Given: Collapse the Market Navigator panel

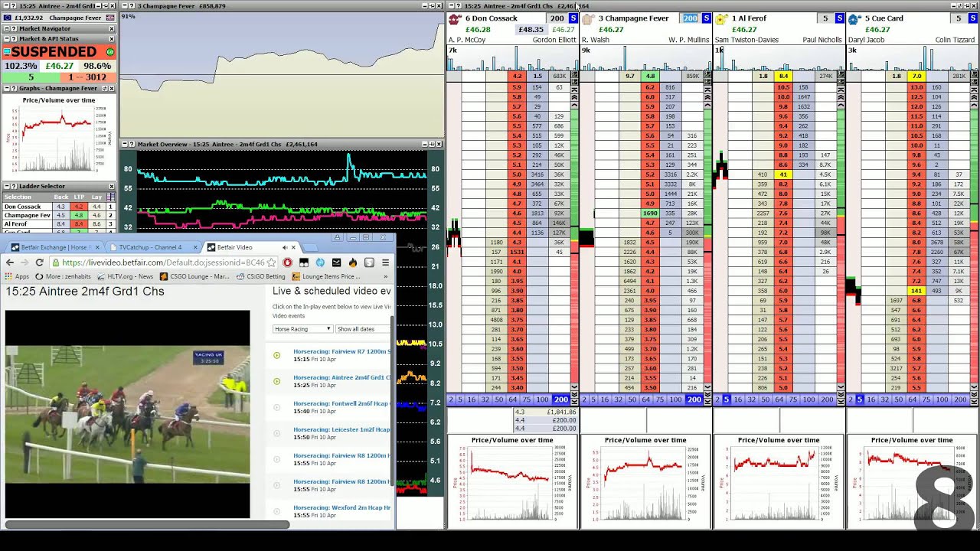Looking at the screenshot, I should (6, 28).
